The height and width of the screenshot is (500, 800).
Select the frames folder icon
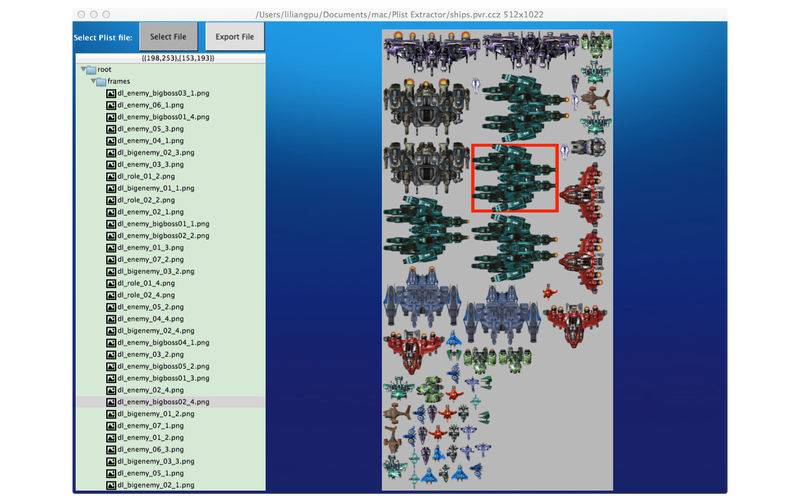click(x=101, y=82)
